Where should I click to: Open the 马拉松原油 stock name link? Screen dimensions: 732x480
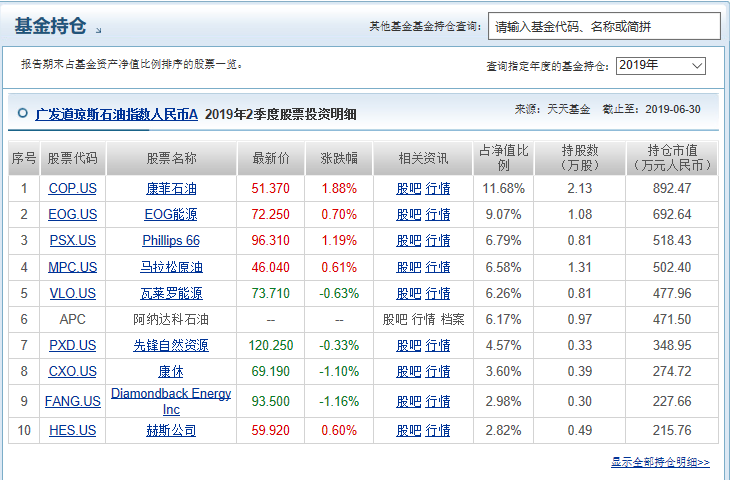tap(171, 268)
